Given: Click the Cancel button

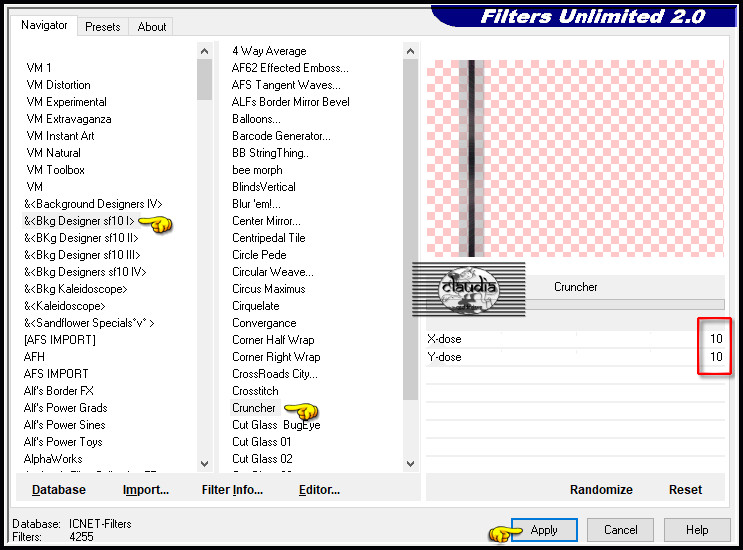Looking at the screenshot, I should tap(620, 530).
